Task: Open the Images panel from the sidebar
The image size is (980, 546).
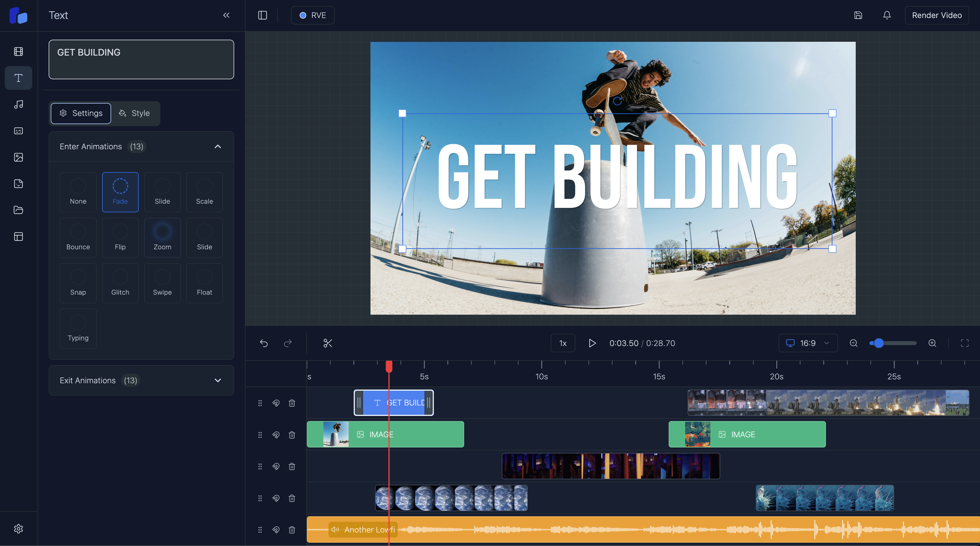Action: click(x=18, y=157)
